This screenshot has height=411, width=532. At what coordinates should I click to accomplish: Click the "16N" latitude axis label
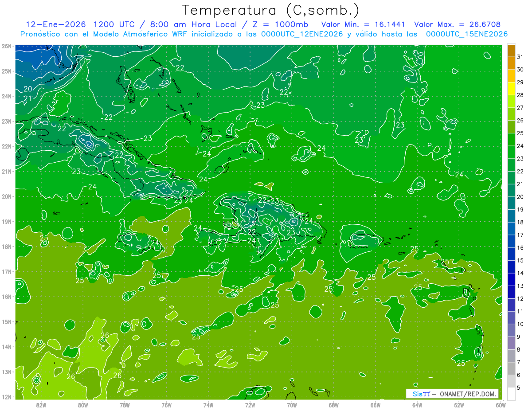coord(7,297)
